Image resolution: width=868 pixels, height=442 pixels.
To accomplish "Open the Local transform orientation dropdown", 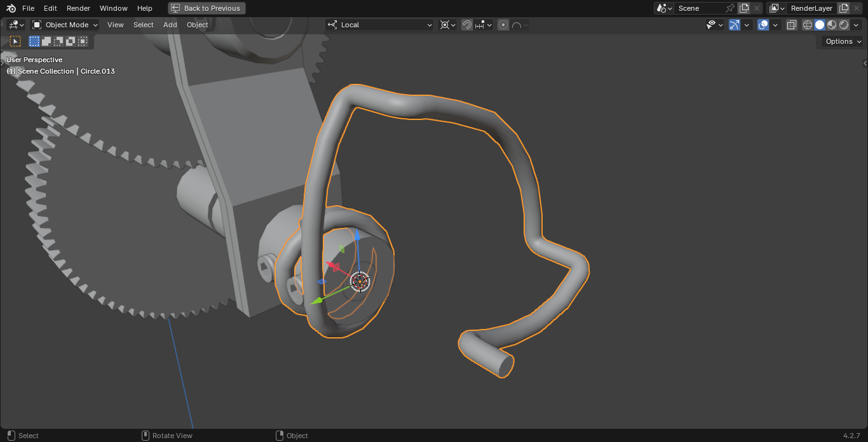I will coord(379,25).
